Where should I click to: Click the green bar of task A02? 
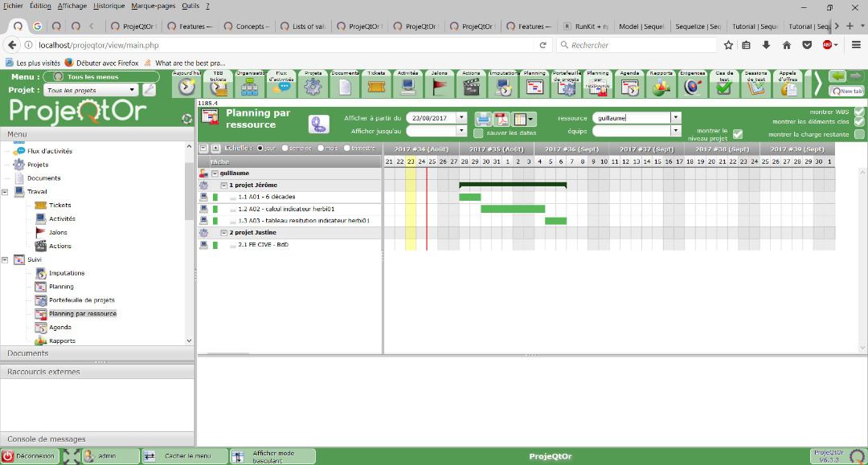coord(513,209)
